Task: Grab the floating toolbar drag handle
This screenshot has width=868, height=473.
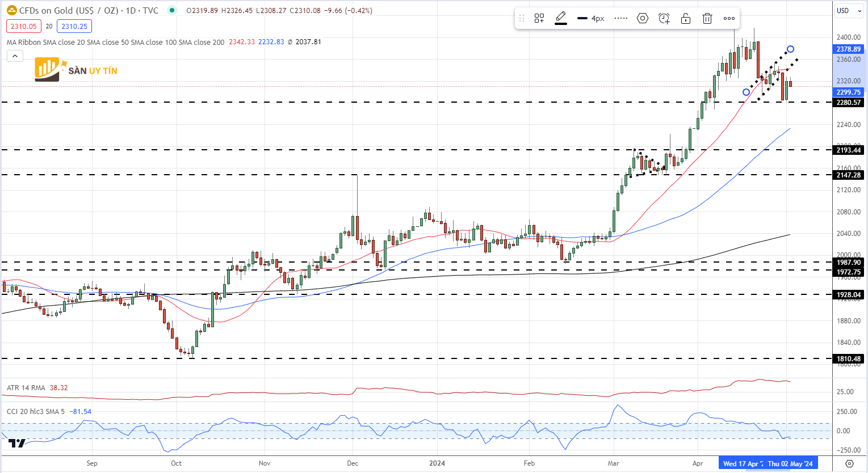Action: (522, 18)
